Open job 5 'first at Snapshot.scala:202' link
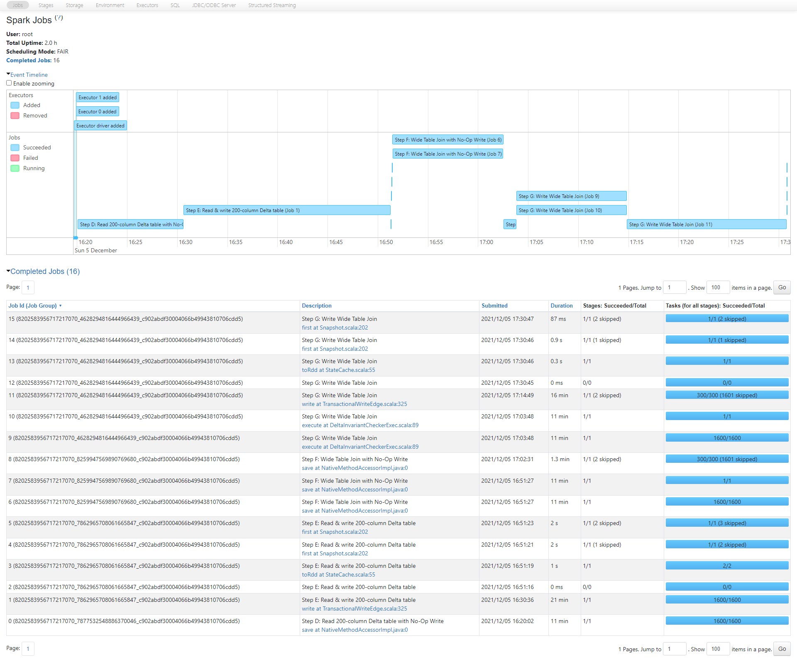The height and width of the screenshot is (672, 797). tap(335, 532)
